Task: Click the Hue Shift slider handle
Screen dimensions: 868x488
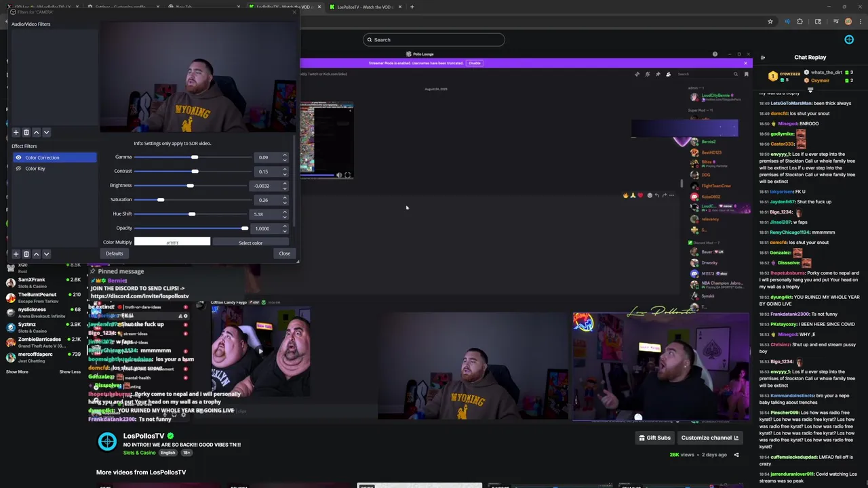Action: pyautogui.click(x=192, y=213)
